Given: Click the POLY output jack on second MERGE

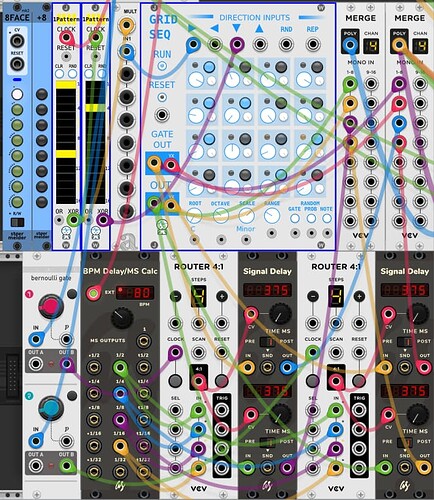Looking at the screenshot, I should tap(399, 44).
